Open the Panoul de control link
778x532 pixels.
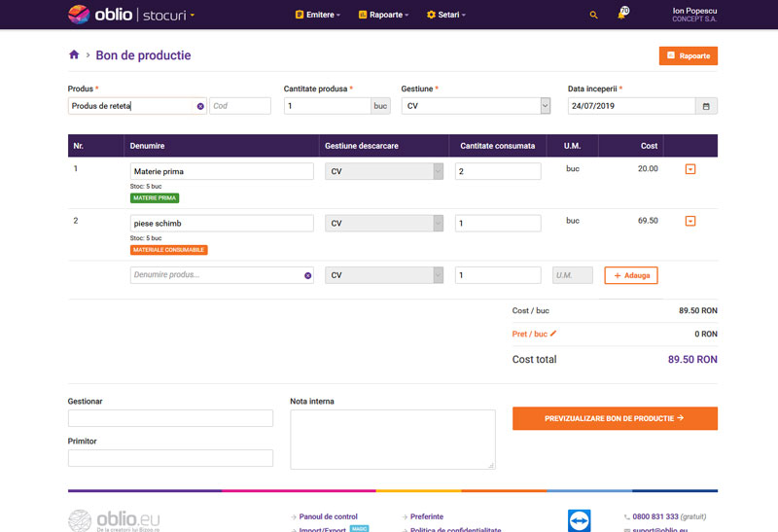(328, 516)
